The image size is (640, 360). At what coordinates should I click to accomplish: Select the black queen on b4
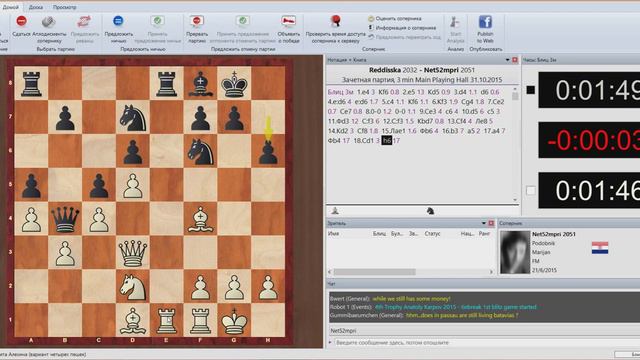coord(65,219)
